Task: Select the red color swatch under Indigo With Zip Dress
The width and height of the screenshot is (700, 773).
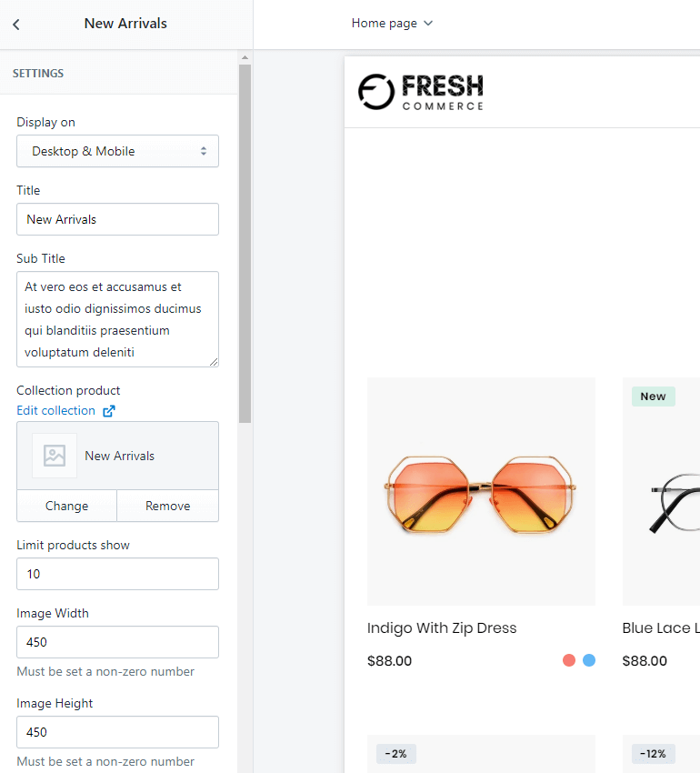Action: 568,660
